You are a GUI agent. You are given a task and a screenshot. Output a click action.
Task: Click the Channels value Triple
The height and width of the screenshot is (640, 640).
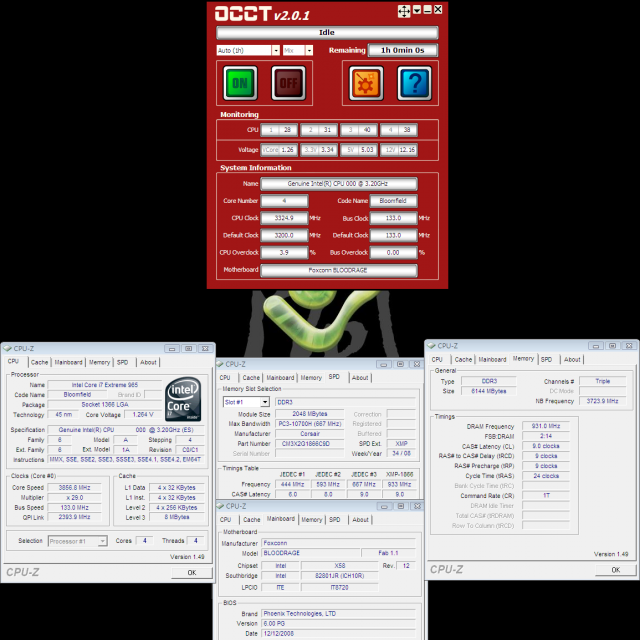pos(602,381)
